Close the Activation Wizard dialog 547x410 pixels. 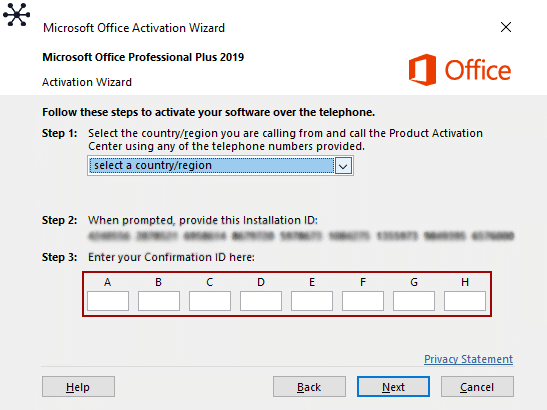pos(506,27)
